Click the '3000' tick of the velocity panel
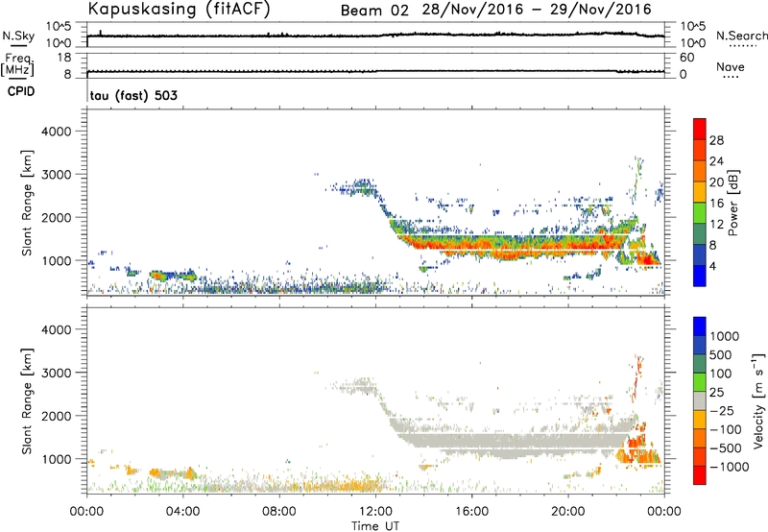768x532 pixels. point(56,373)
